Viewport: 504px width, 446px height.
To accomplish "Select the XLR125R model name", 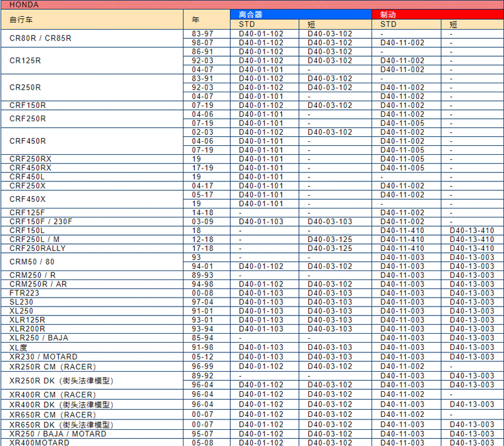I will [27, 320].
